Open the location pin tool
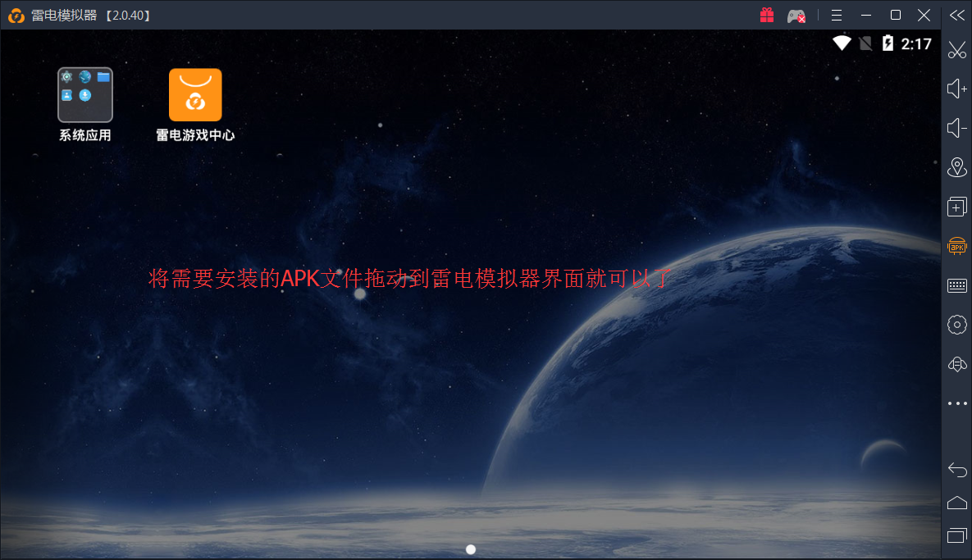972x560 pixels. click(x=957, y=167)
